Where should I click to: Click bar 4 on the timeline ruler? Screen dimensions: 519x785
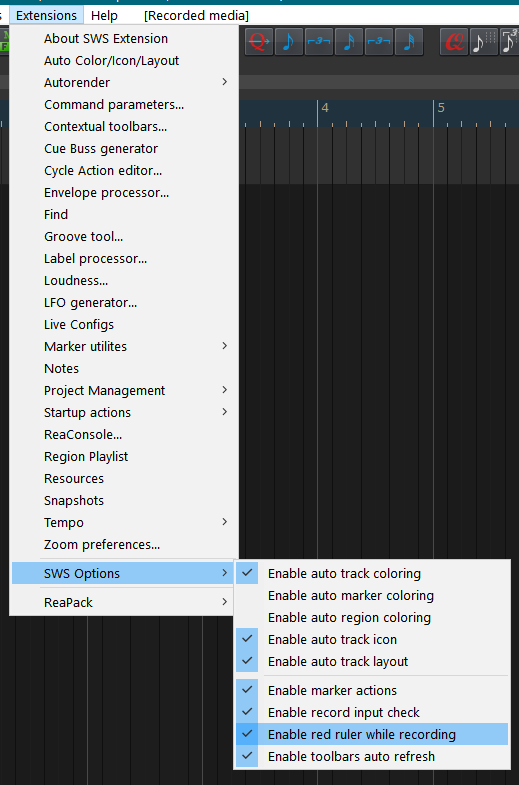(325, 108)
